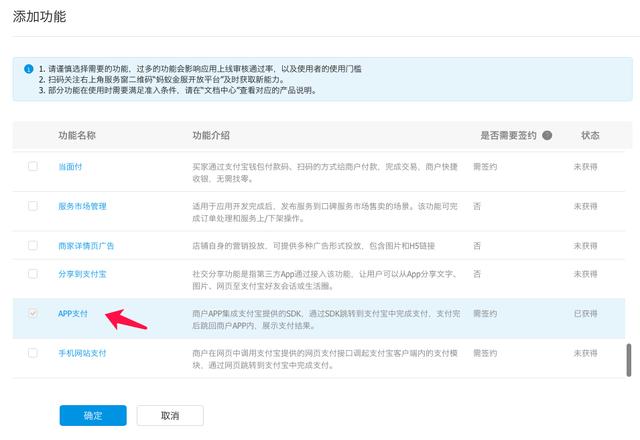
Task: Click the 需签约 cell in APP支付 row
Action: click(485, 313)
